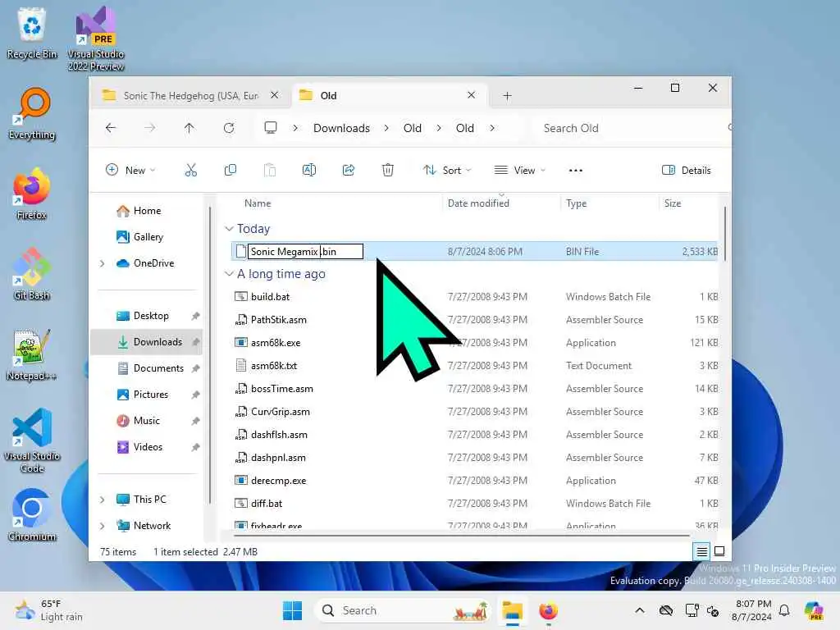Screen dimensions: 840x630
Task: Collapse the Today group
Action: click(229, 229)
